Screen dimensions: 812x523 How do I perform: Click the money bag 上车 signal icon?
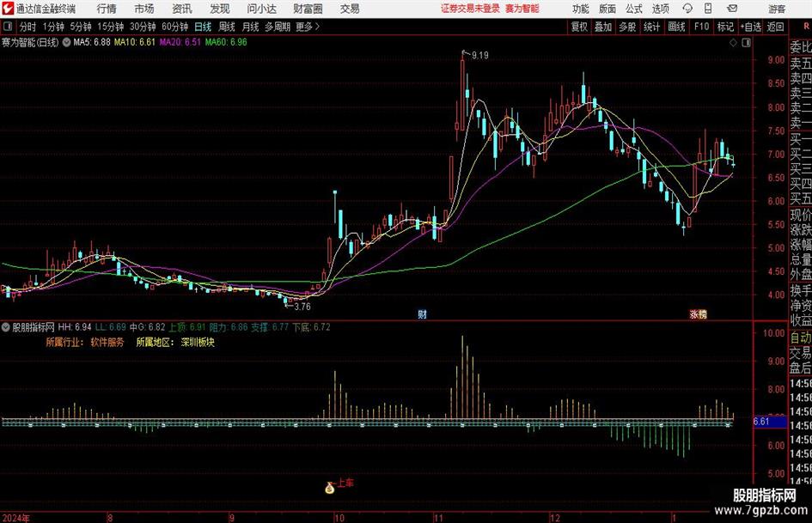[330, 487]
